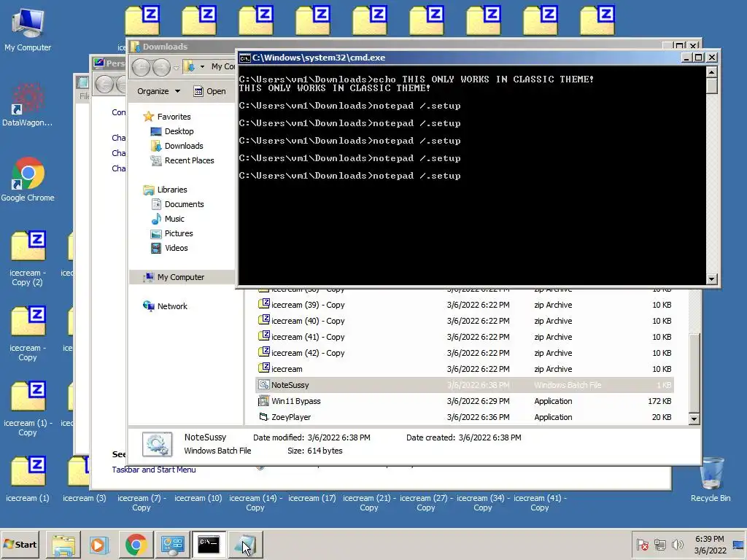The image size is (747, 560).
Task: Open Taskbar and Start Menu link
Action: 153,470
